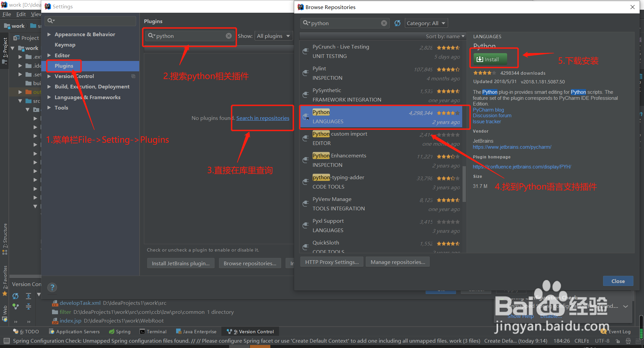Select the Python LANGUAGES plugin row
644x348 pixels.
click(x=381, y=117)
